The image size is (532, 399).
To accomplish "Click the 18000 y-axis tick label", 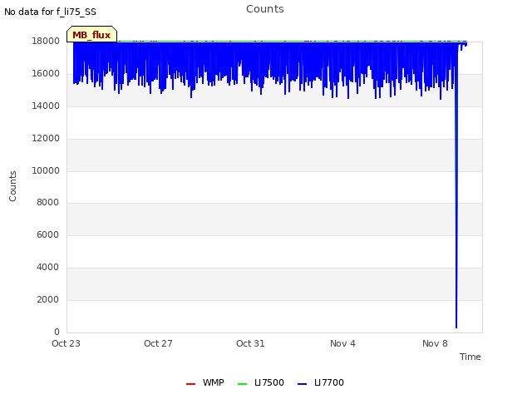I will (46, 41).
